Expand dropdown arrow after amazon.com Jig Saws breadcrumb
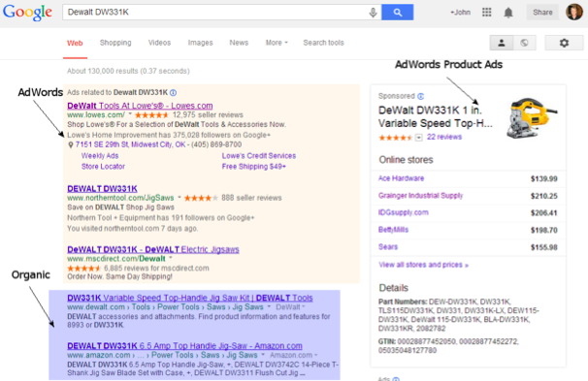588x381 pixels. (263, 355)
